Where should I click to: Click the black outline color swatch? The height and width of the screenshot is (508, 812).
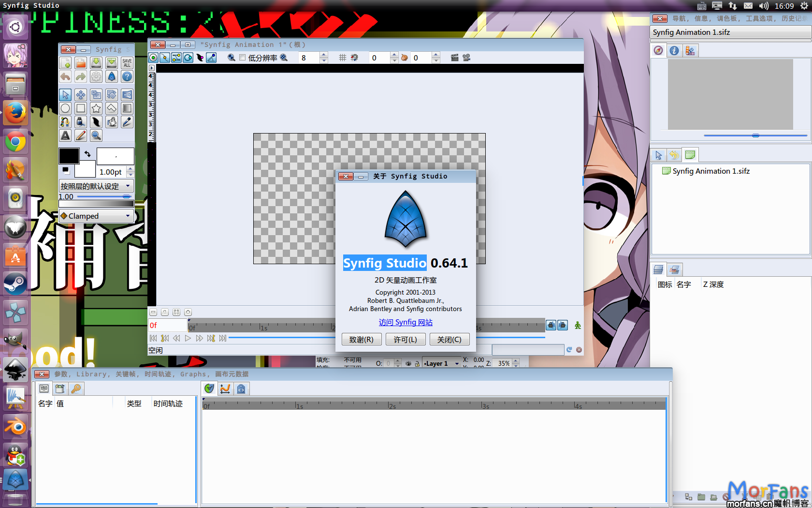pos(69,156)
